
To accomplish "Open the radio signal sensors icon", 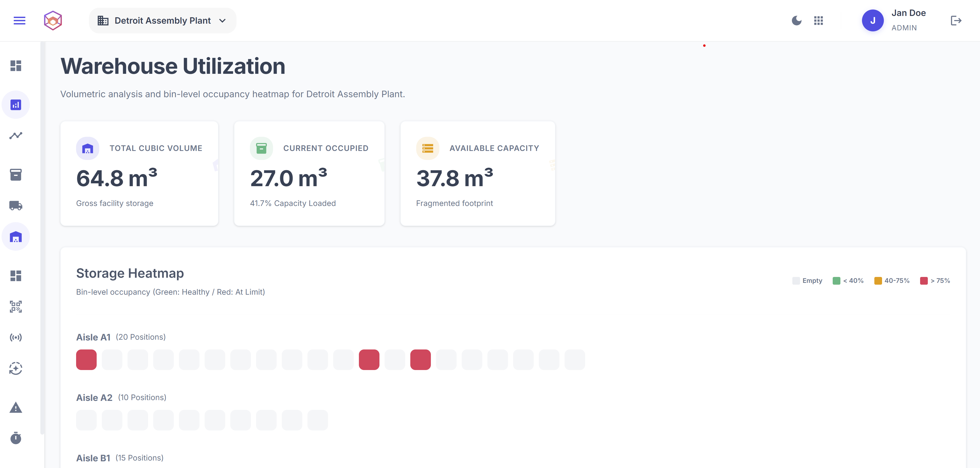I will click(16, 337).
